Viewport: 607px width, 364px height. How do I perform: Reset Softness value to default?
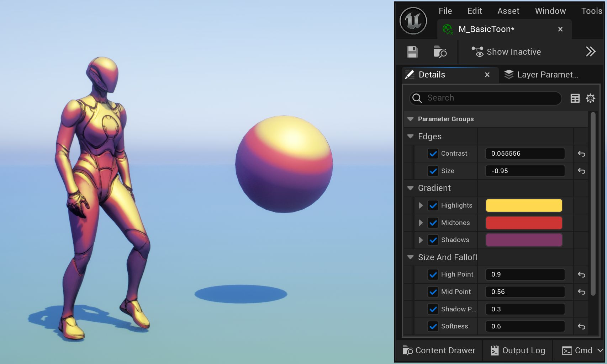pos(581,326)
